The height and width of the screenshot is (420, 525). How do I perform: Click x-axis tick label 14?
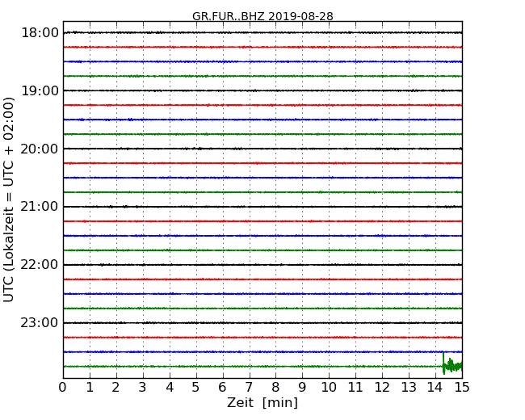coord(435,388)
